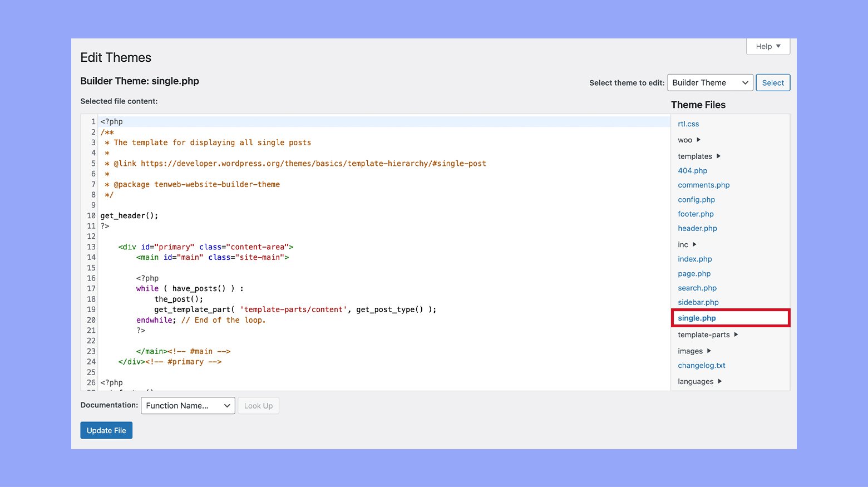Click the Update File button
This screenshot has height=487, width=868.
[106, 430]
